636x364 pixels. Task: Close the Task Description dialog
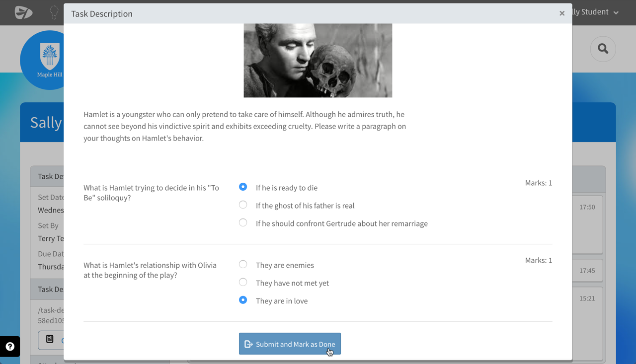tap(561, 13)
